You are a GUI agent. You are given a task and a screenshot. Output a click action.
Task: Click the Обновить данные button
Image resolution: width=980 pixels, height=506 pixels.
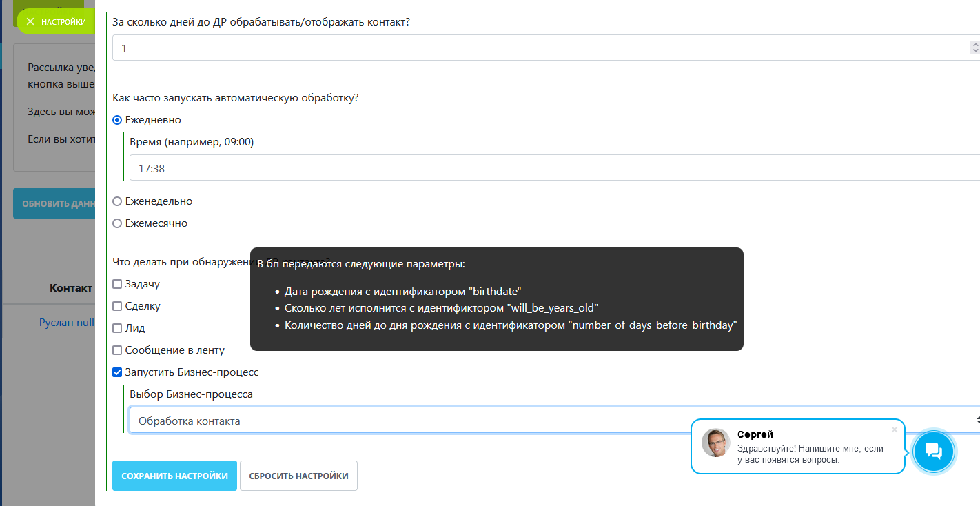click(x=54, y=204)
